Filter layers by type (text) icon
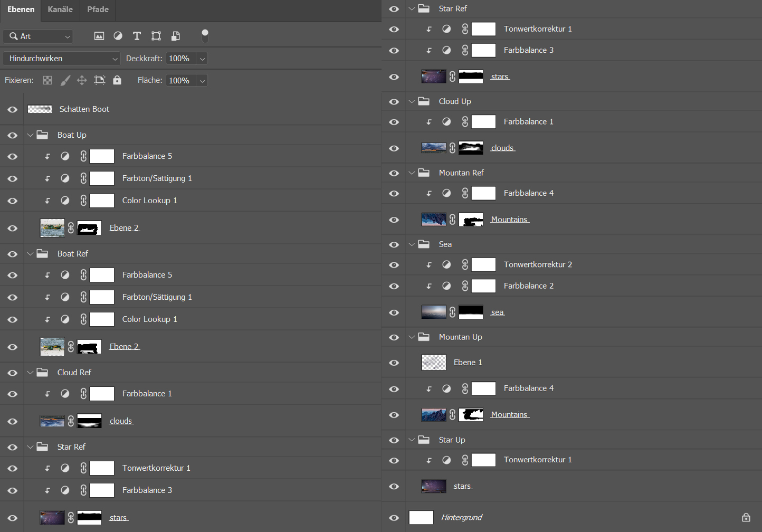Image resolution: width=762 pixels, height=532 pixels. point(137,36)
